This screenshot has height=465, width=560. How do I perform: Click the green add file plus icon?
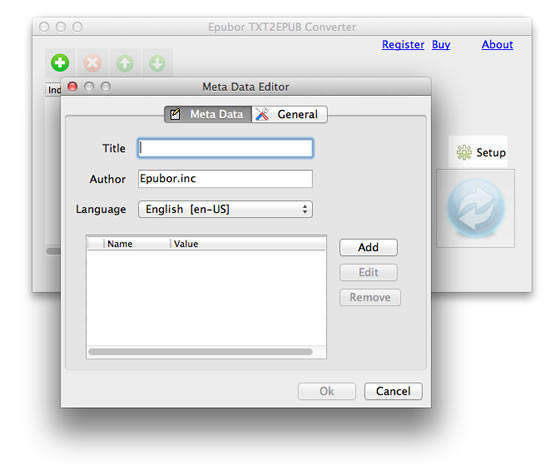point(60,63)
